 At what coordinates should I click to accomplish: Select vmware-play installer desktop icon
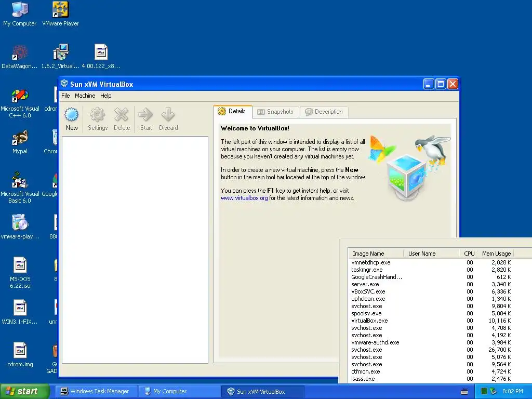20,227
